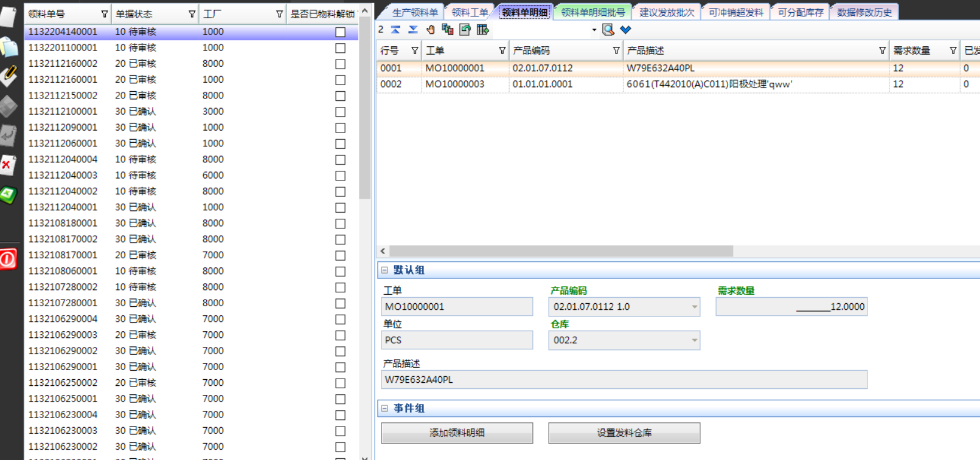The width and height of the screenshot is (980, 460).
Task: Click the 添加领料明细 button
Action: click(457, 433)
